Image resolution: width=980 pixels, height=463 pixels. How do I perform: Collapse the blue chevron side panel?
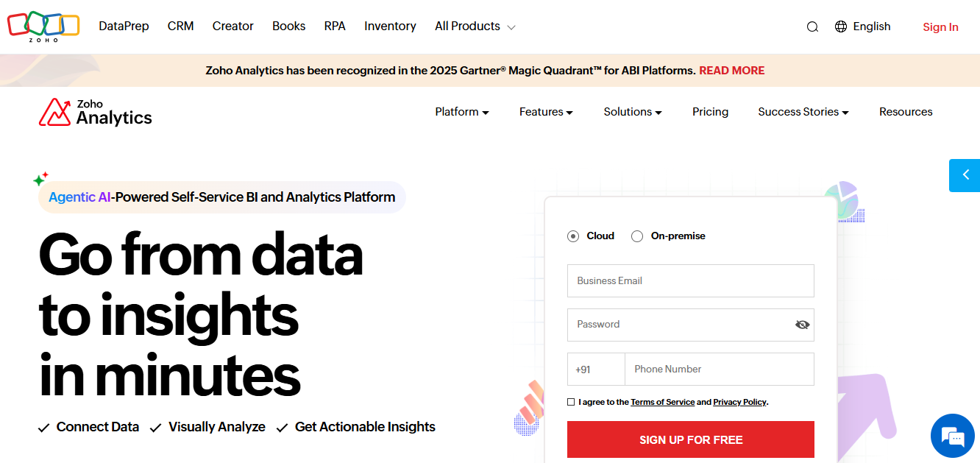(x=965, y=175)
